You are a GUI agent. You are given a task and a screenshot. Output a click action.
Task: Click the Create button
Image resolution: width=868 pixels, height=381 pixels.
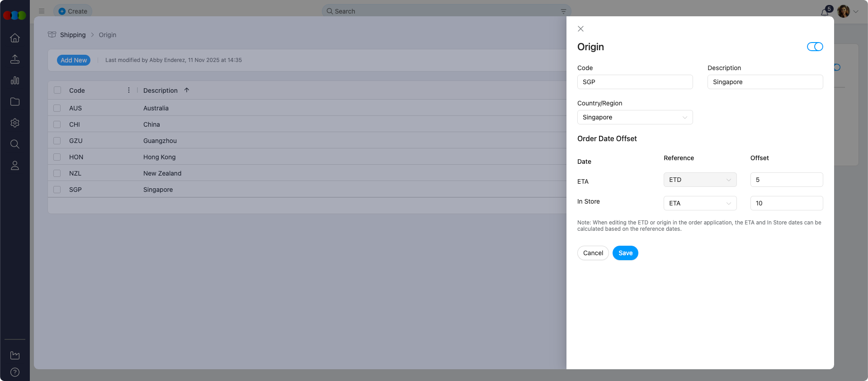click(x=73, y=11)
